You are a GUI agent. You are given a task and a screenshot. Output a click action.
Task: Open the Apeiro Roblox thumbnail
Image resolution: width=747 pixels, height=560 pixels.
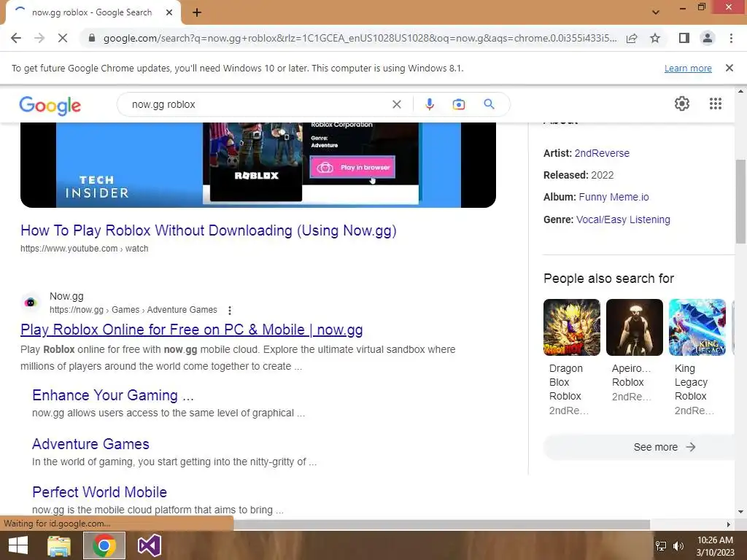click(x=635, y=327)
